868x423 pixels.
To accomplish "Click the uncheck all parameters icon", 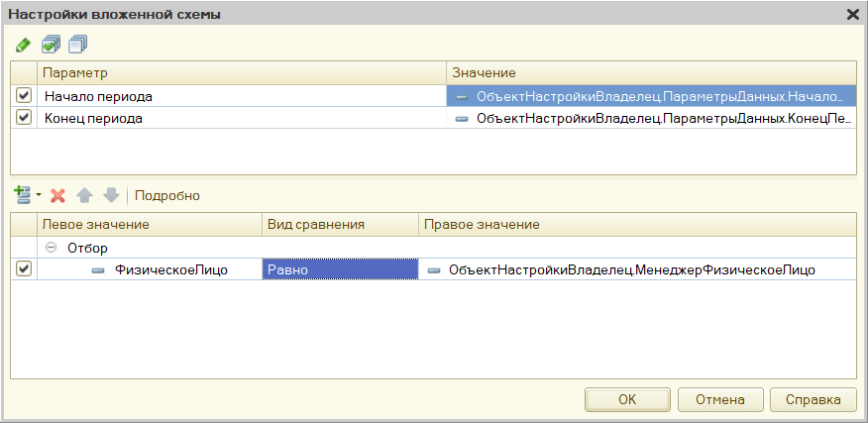I will 78,45.
